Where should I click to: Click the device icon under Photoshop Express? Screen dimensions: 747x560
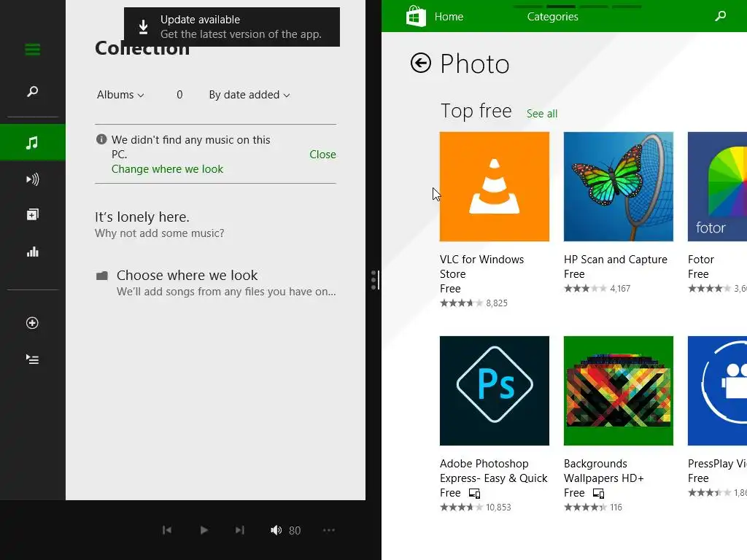474,494
